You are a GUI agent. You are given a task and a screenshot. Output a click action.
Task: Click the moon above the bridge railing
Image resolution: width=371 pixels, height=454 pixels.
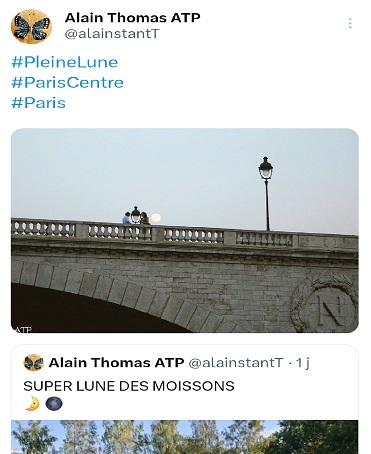pos(156,218)
